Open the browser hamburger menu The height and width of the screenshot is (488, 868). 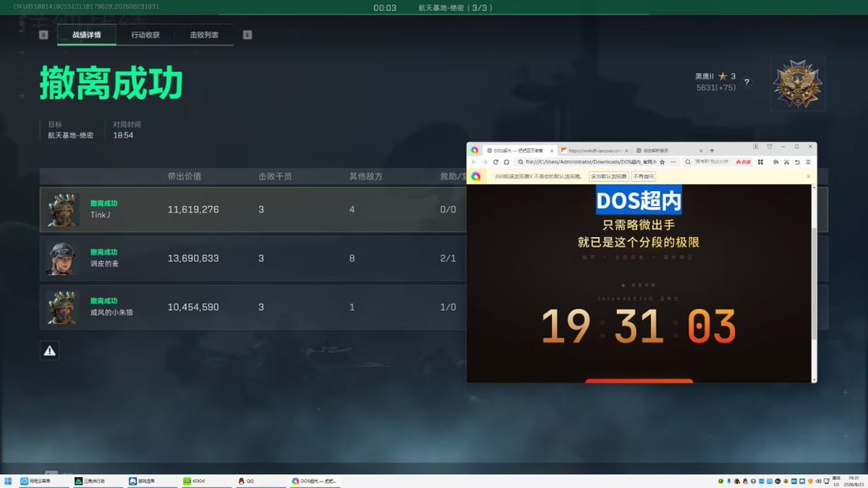[808, 162]
